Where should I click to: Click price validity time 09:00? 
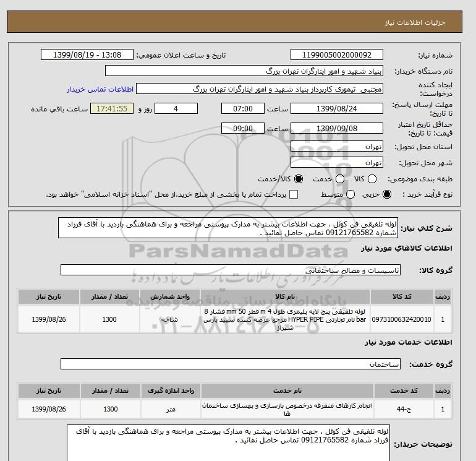click(x=243, y=128)
